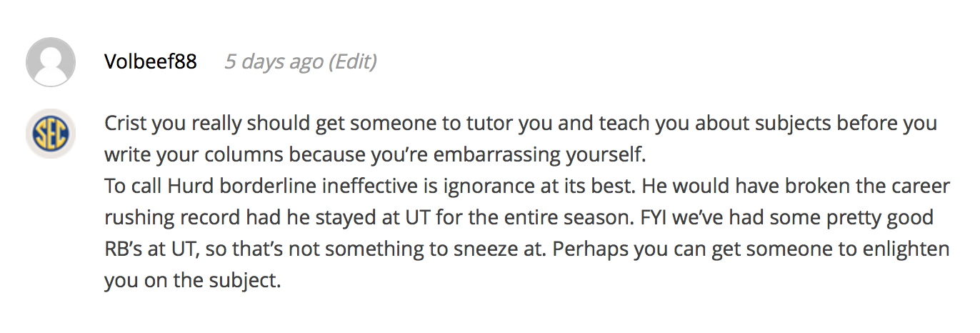The width and height of the screenshot is (980, 333).
Task: Click the "5 days ago" timestamp
Action: pyautogui.click(x=274, y=62)
